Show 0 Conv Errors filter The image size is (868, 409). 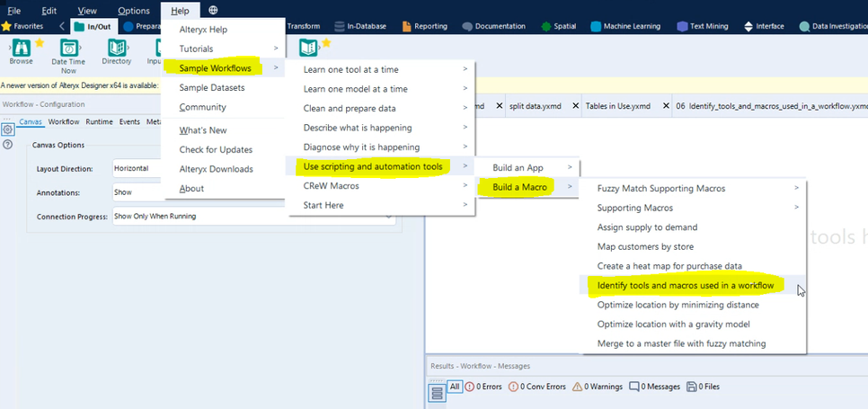pos(537,387)
